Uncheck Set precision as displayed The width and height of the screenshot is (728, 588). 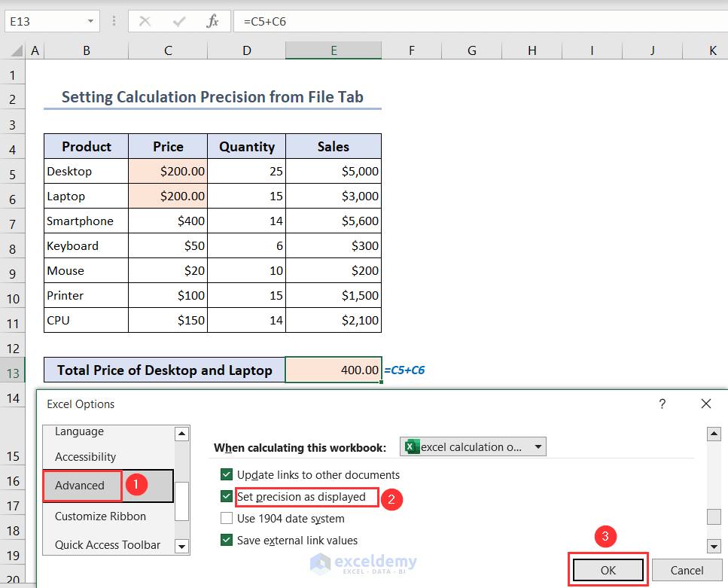coord(227,497)
